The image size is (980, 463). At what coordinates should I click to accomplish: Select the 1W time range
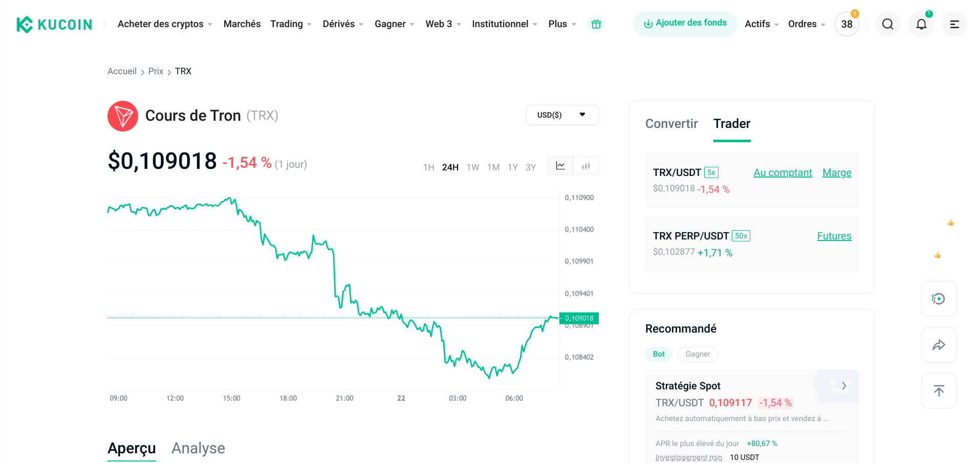[x=473, y=167]
